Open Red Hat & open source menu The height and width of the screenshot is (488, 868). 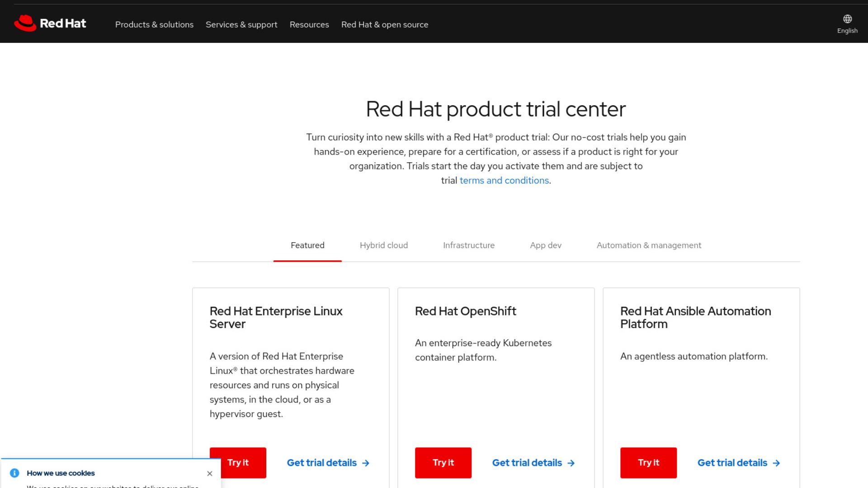coord(385,24)
